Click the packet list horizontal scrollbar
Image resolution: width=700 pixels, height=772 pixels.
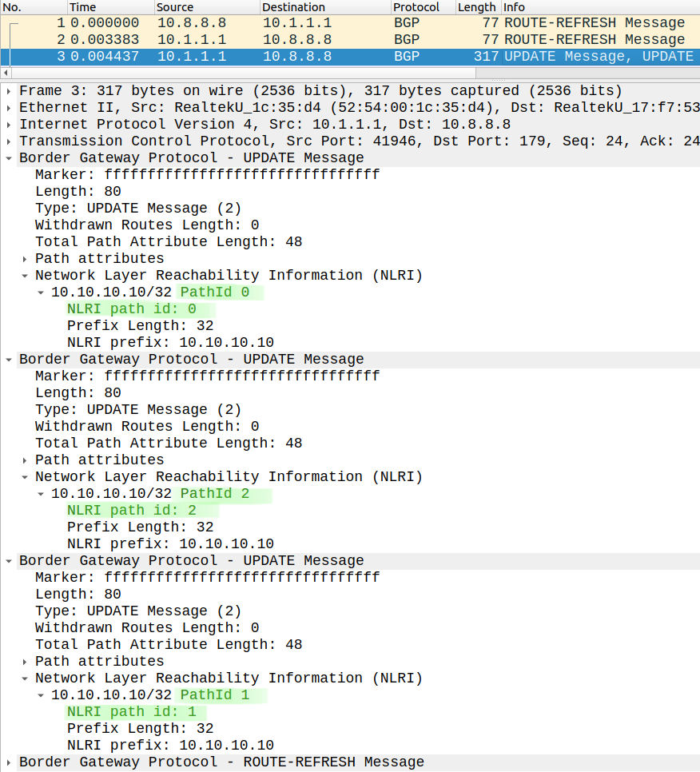pyautogui.click(x=350, y=73)
